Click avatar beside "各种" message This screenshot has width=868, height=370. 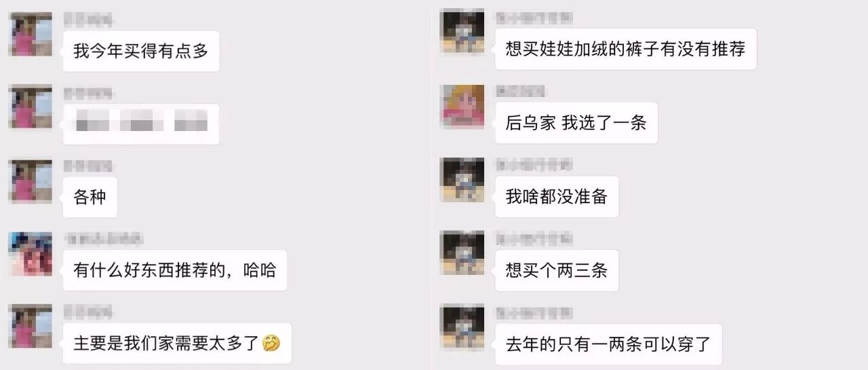(x=31, y=181)
